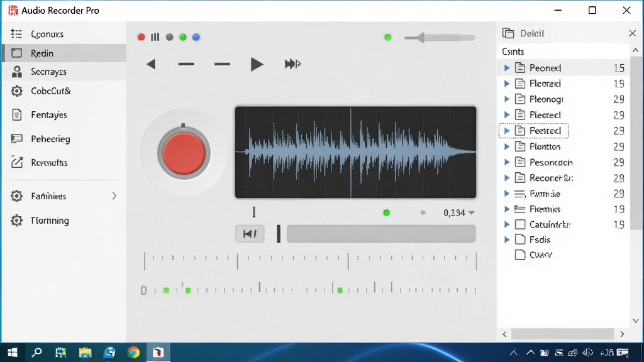644x362 pixels.
Task: Expand the Pesoncach tree row
Action: (x=507, y=162)
